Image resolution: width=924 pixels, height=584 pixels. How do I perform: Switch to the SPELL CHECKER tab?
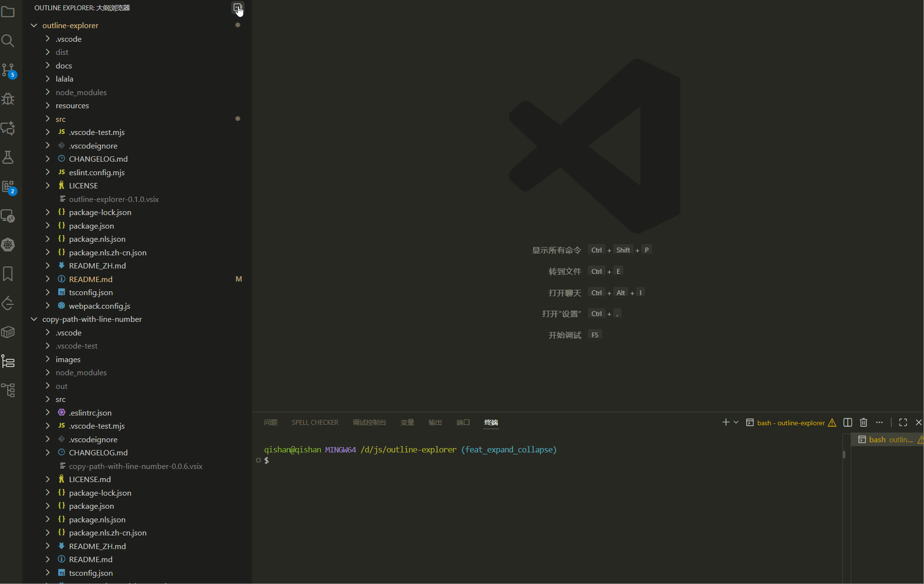315,422
